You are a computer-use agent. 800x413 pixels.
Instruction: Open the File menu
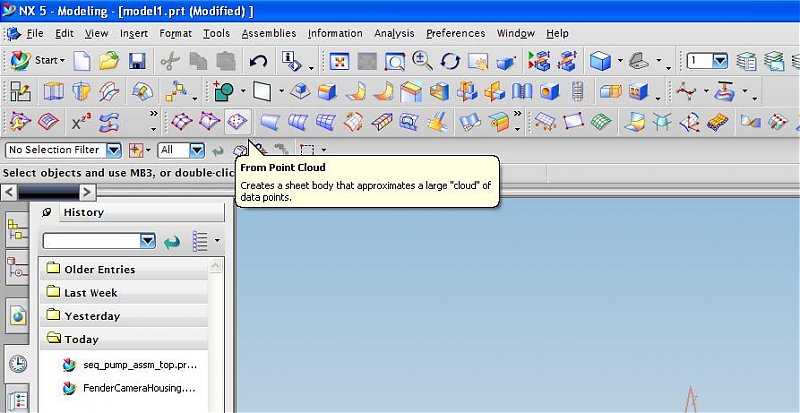35,33
